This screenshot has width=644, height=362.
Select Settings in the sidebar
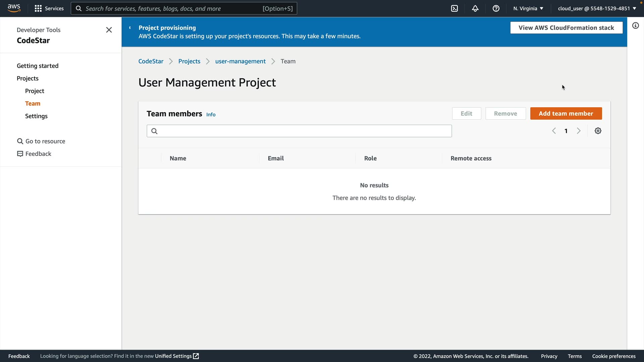[x=36, y=116]
